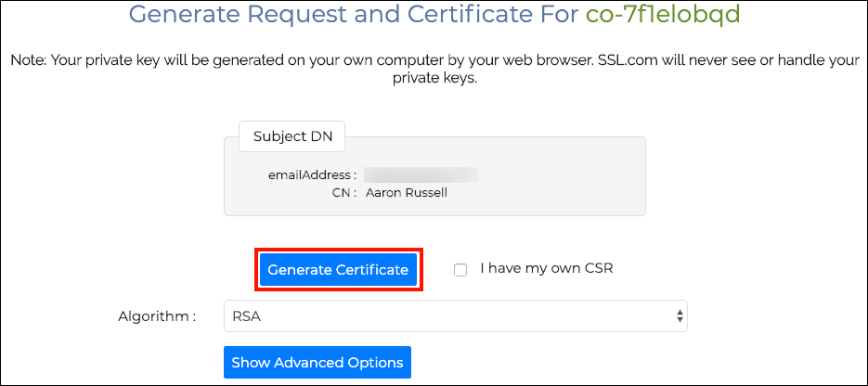868x386 pixels.
Task: Click the "RSA" text inside the selector
Action: pyautogui.click(x=248, y=316)
